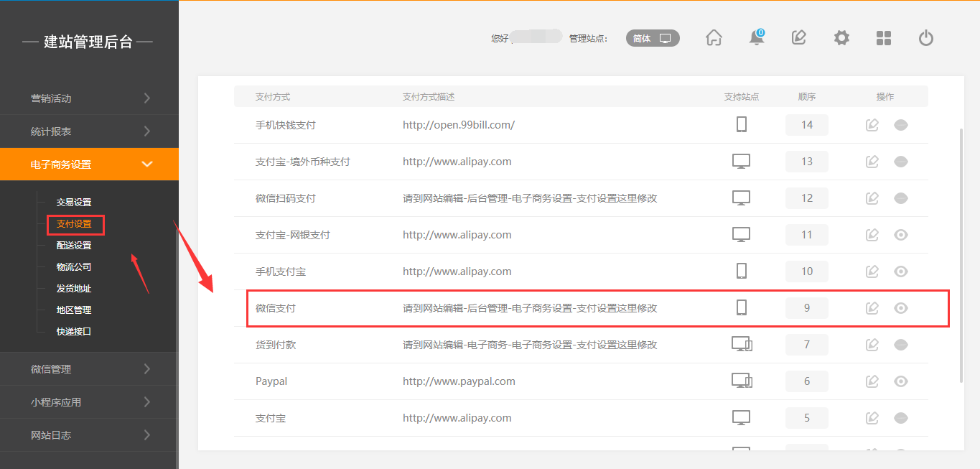The width and height of the screenshot is (980, 469).
Task: Open settings gear icon in header
Action: pyautogui.click(x=841, y=38)
